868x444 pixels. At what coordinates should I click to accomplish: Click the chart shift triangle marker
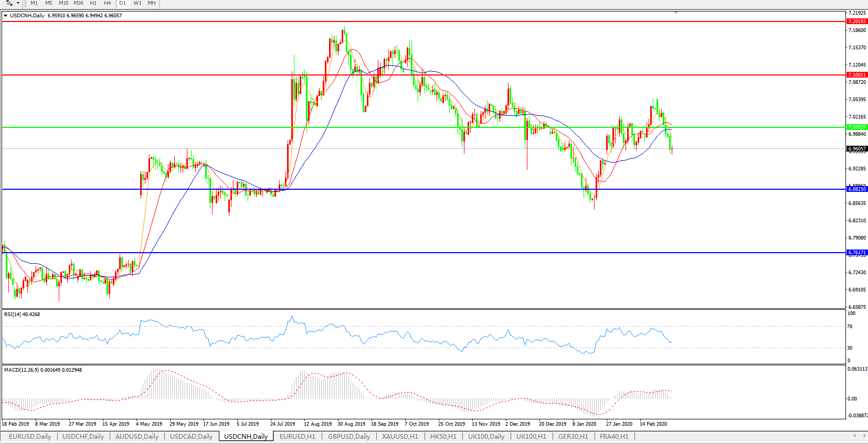click(676, 12)
